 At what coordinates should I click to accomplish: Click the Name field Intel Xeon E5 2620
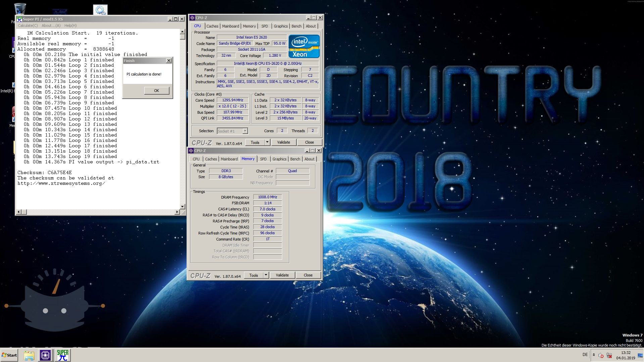(251, 38)
